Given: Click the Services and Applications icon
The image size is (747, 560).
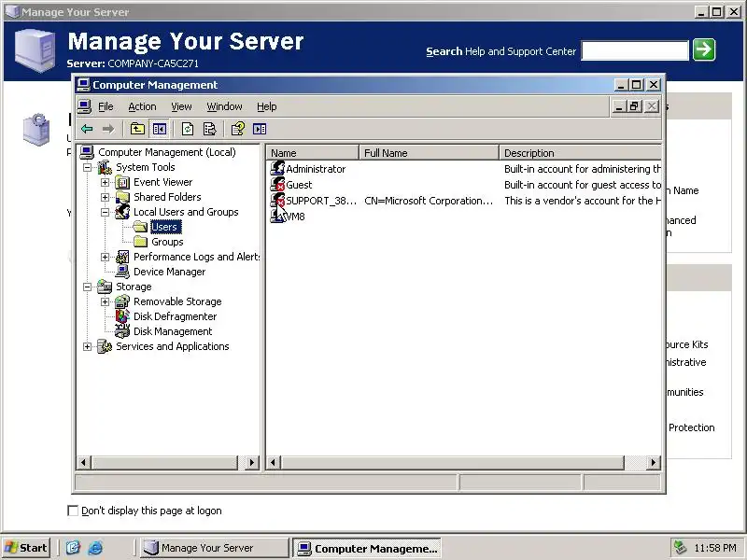Looking at the screenshot, I should pyautogui.click(x=105, y=346).
